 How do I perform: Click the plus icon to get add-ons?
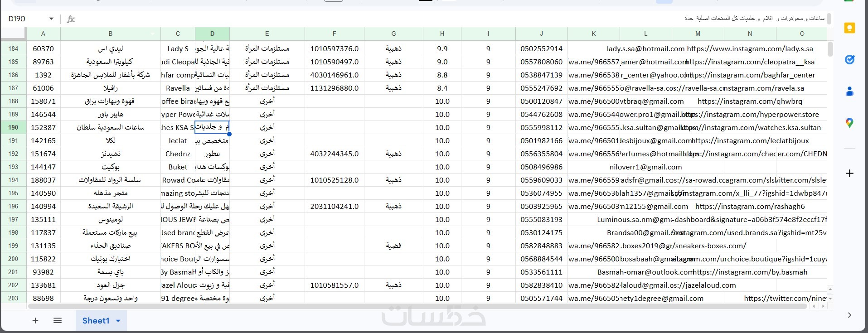click(x=849, y=173)
